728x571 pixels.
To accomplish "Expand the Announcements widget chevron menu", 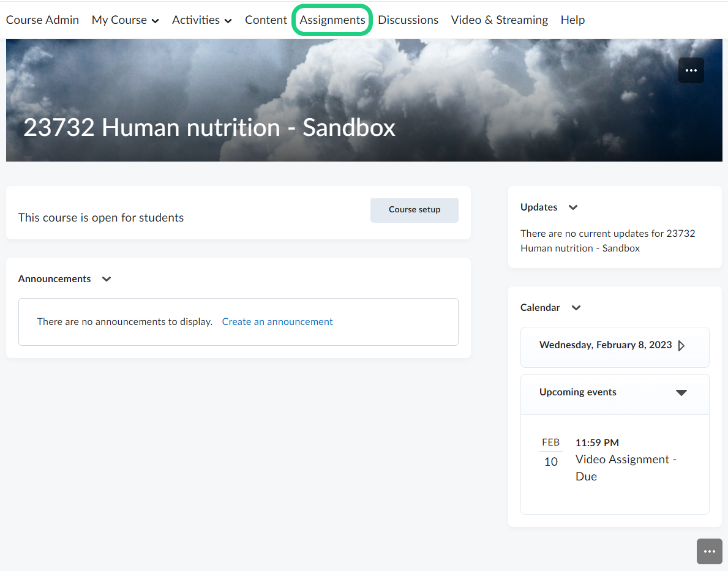I will coord(107,279).
